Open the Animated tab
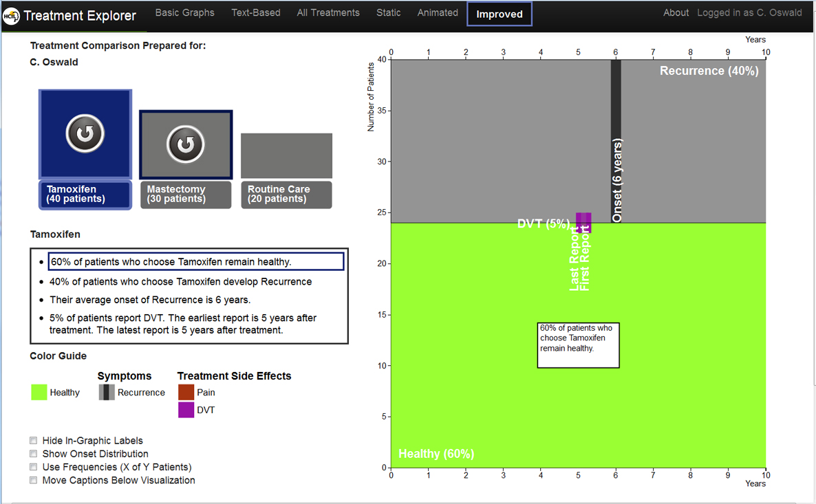816x504 pixels. (438, 13)
